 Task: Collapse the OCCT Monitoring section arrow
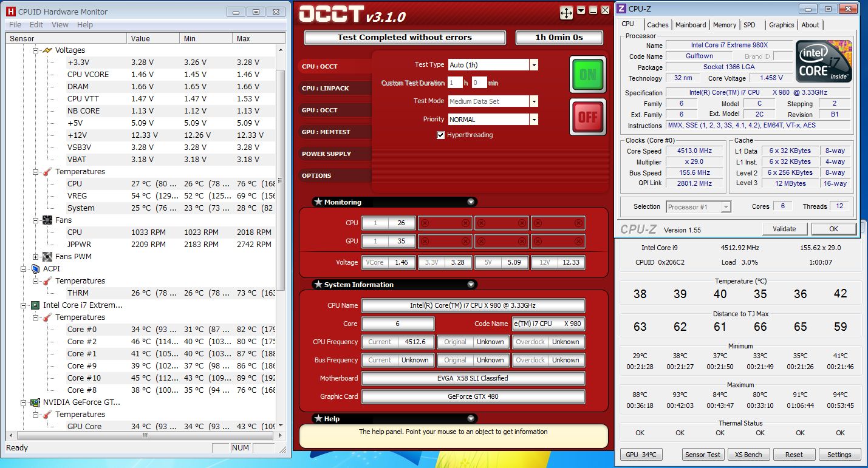tap(471, 202)
